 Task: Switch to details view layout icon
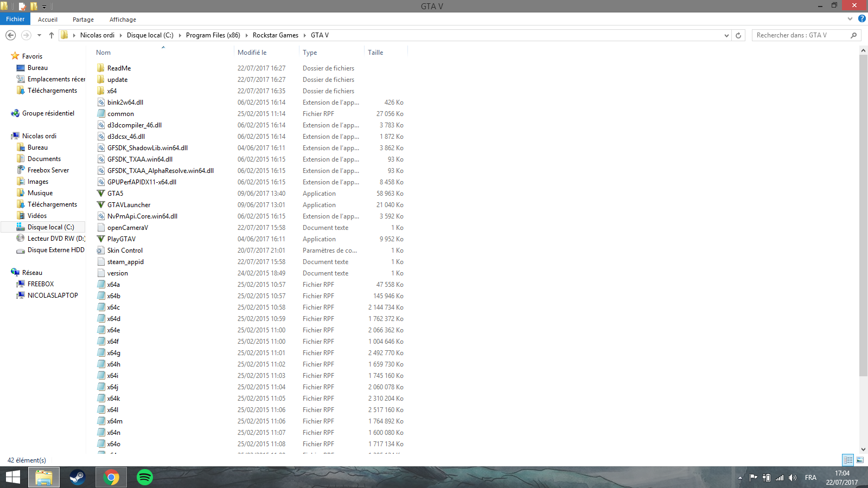(848, 460)
